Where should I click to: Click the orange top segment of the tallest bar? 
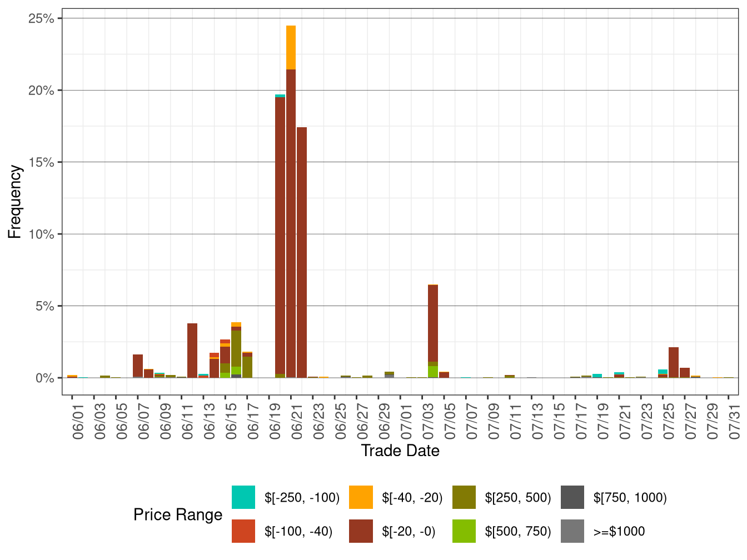(291, 47)
